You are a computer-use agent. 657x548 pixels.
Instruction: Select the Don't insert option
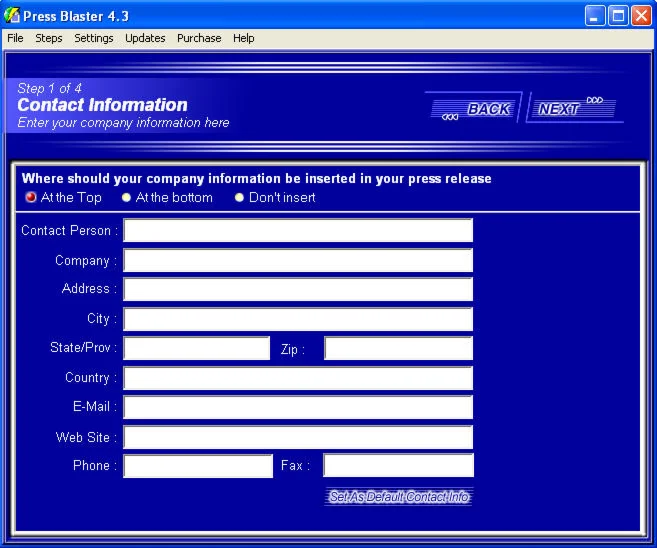click(275, 197)
